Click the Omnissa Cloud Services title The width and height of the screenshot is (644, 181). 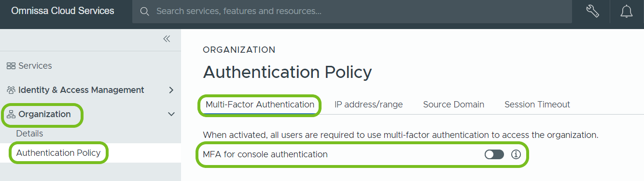click(63, 11)
